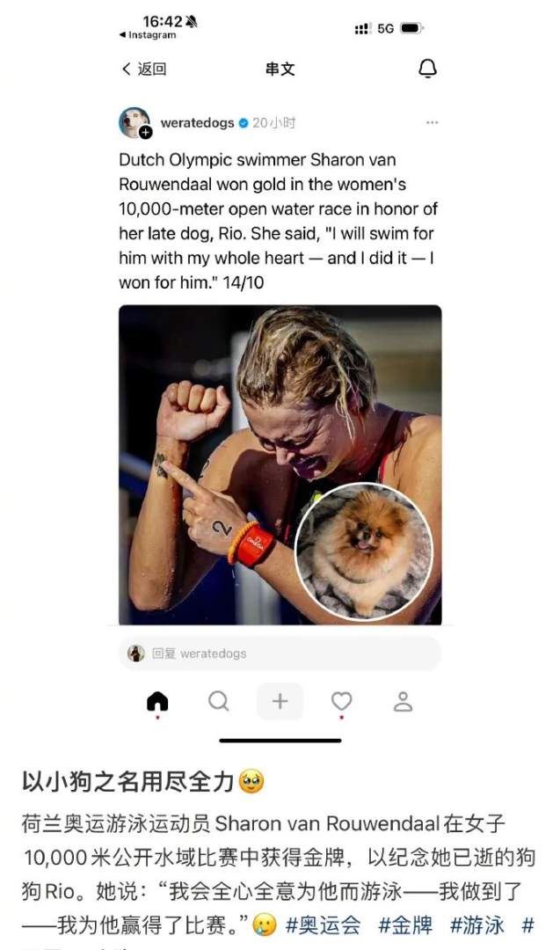Open the search magnifier tab
The height and width of the screenshot is (950, 560).
pos(219,702)
